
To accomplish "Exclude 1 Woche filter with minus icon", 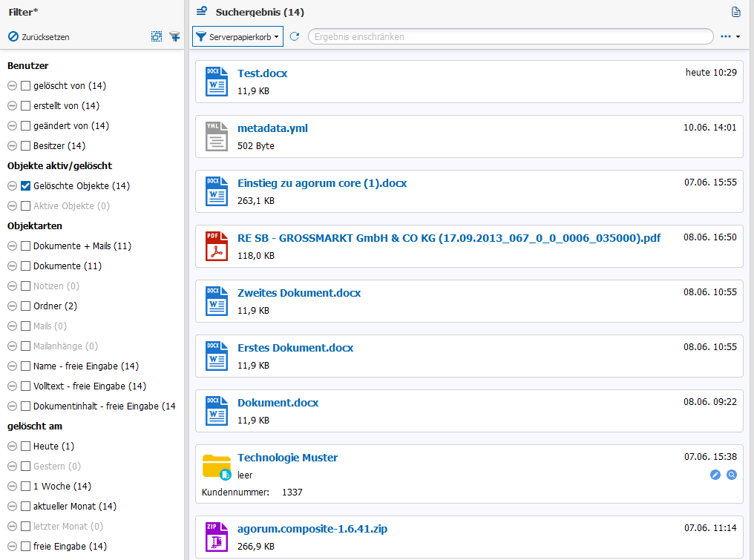I will [x=13, y=487].
